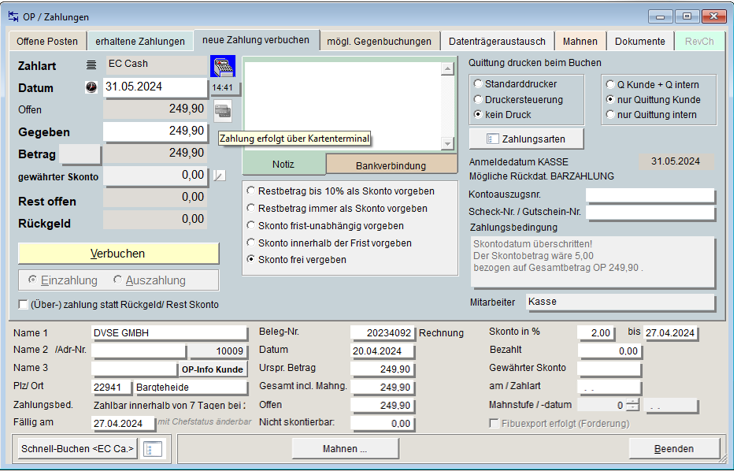The height and width of the screenshot is (472, 734).
Task: Select the neue Zahlung verbuchen tab
Action: point(256,40)
